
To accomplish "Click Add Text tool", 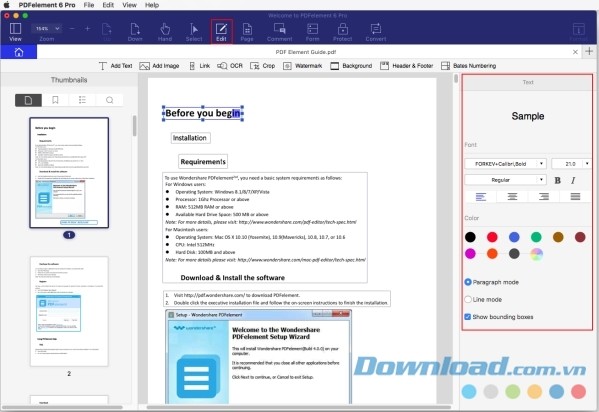I will 115,66.
